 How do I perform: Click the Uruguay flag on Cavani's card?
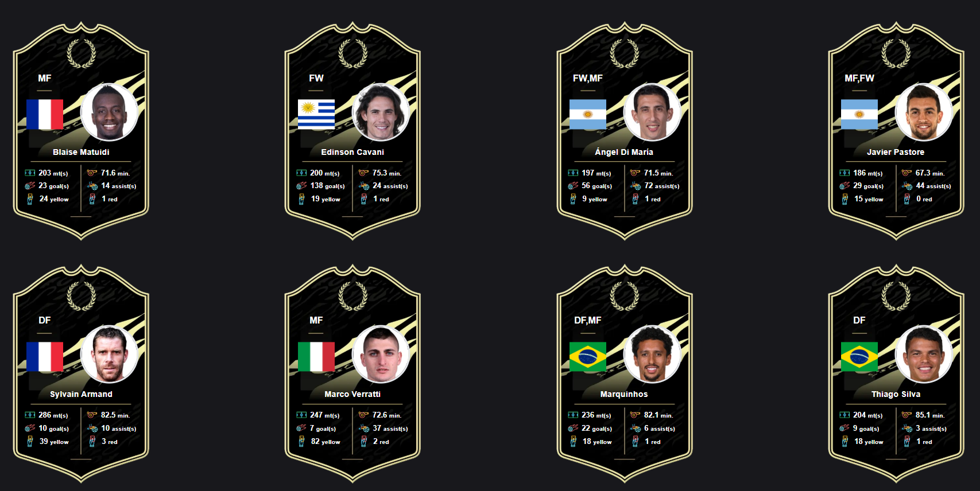click(316, 114)
